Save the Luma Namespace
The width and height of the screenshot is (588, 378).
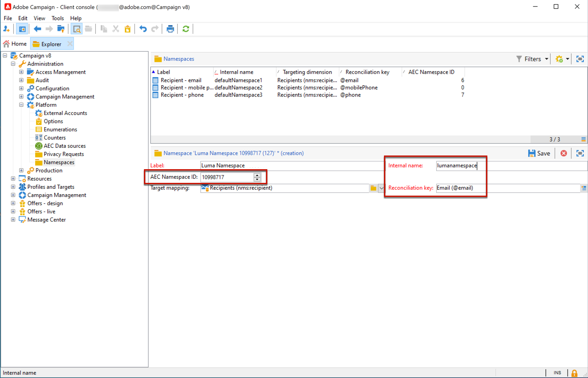click(x=539, y=153)
